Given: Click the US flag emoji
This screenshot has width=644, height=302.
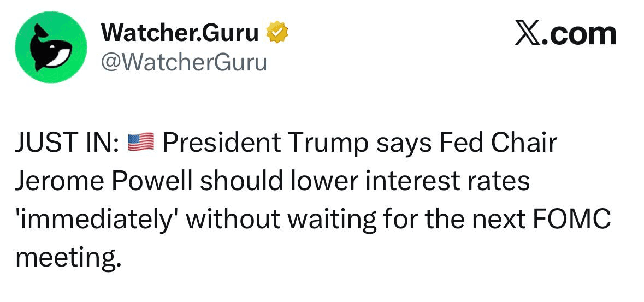Looking at the screenshot, I should tap(141, 144).
